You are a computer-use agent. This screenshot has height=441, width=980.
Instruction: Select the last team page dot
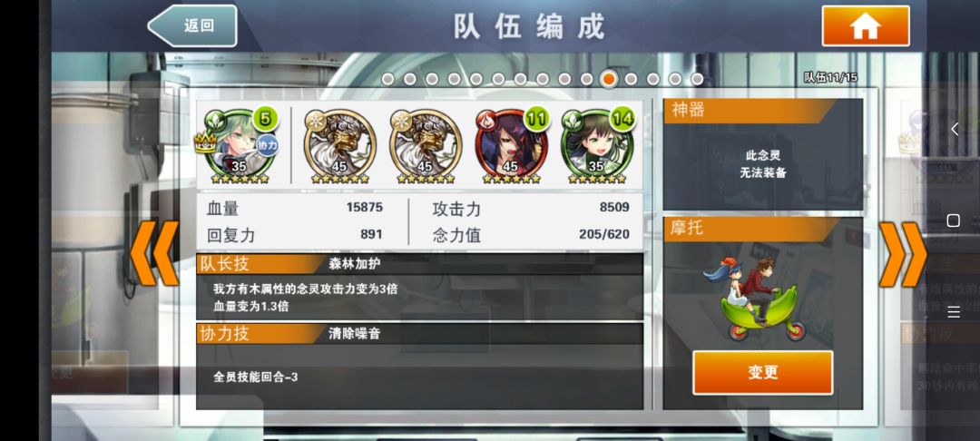697,79
